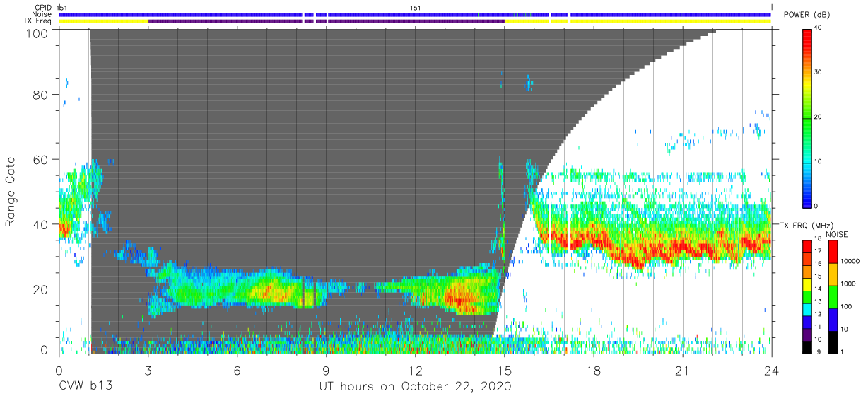
Task: Click the NOISE legend title
Action: coord(836,234)
